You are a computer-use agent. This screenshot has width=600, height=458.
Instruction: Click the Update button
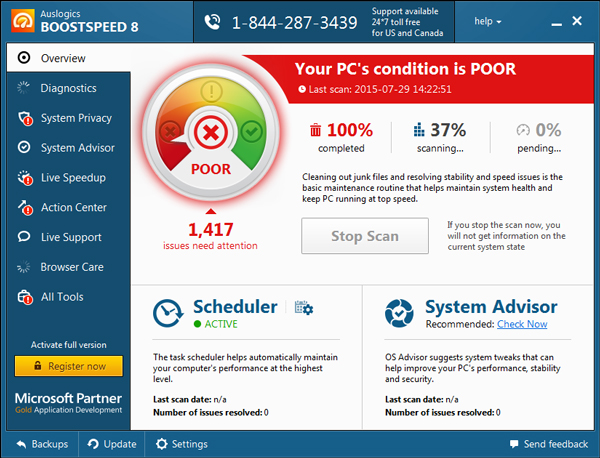coord(112,444)
